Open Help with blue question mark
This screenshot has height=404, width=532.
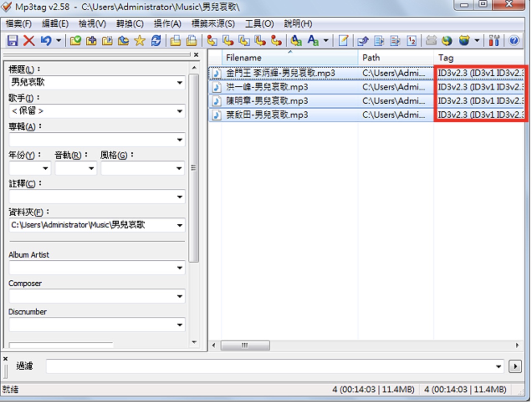[514, 41]
